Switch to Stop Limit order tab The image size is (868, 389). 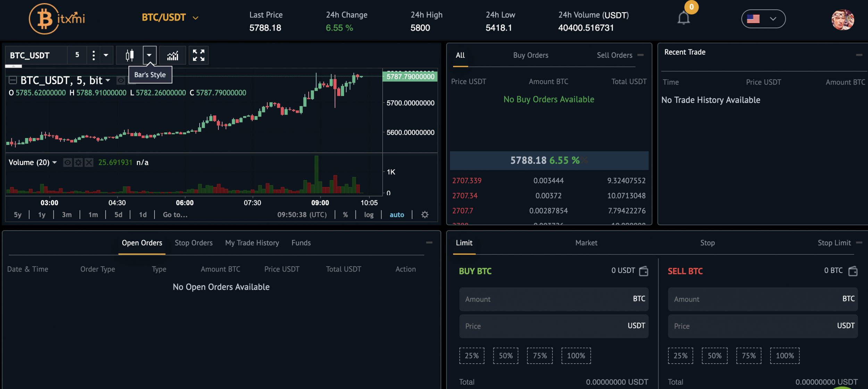coord(834,243)
